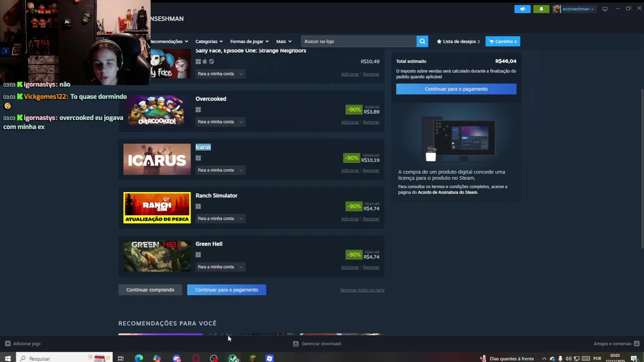Open 'Para a minha conta' dropdown for Green Hell
This screenshot has width=644, height=362.
(220, 267)
